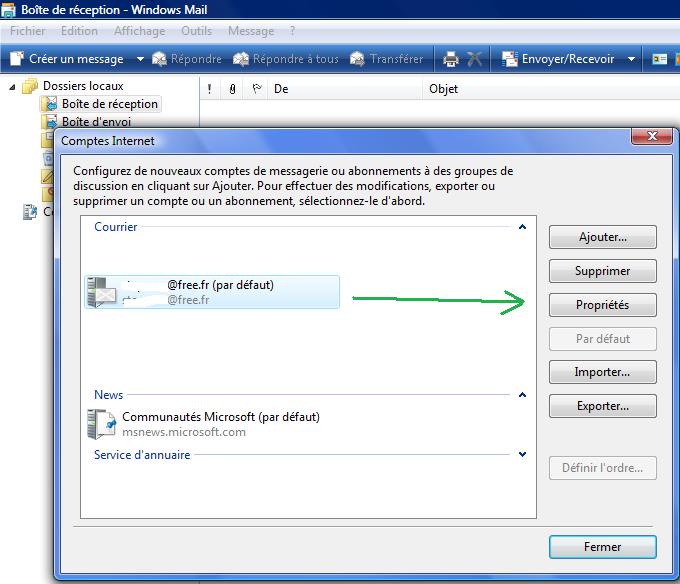
Task: Open the Envoyer/Recevoir dropdown arrow
Action: [631, 59]
